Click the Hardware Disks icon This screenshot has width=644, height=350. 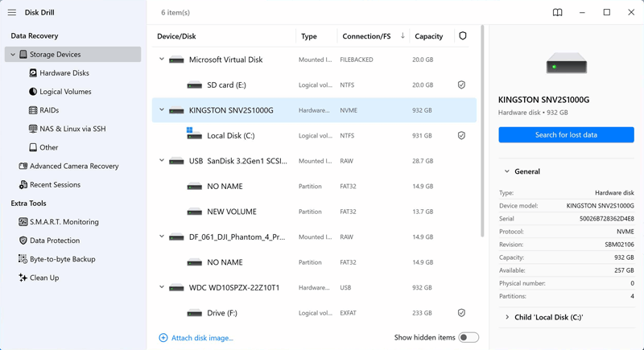33,73
